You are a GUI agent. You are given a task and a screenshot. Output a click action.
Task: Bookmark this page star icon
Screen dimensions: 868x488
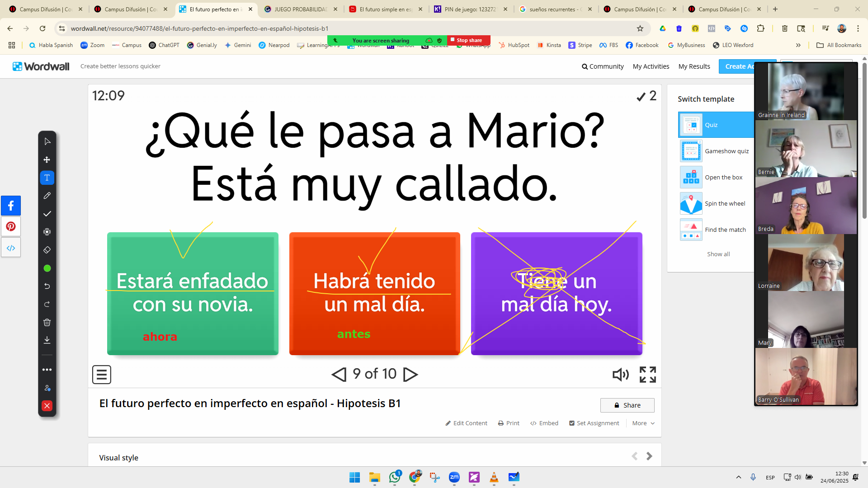(x=640, y=28)
